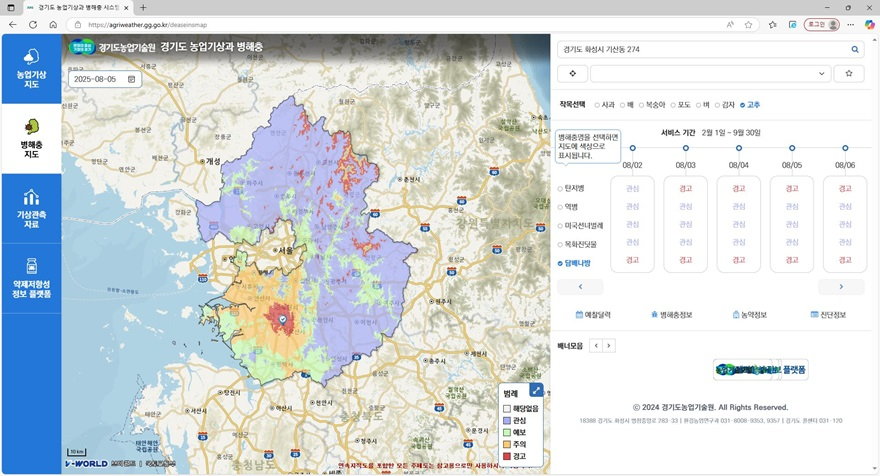Select the 08/03 timeline marker
The width and height of the screenshot is (880, 476).
686,148
